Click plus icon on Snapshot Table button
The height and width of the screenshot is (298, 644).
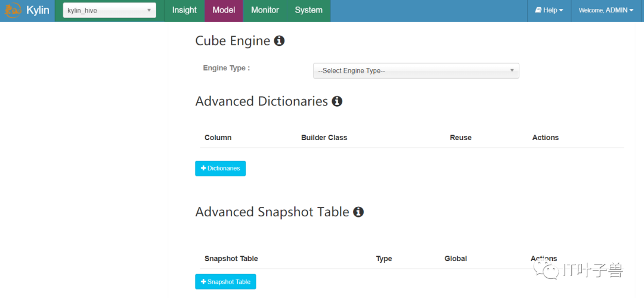tap(203, 281)
